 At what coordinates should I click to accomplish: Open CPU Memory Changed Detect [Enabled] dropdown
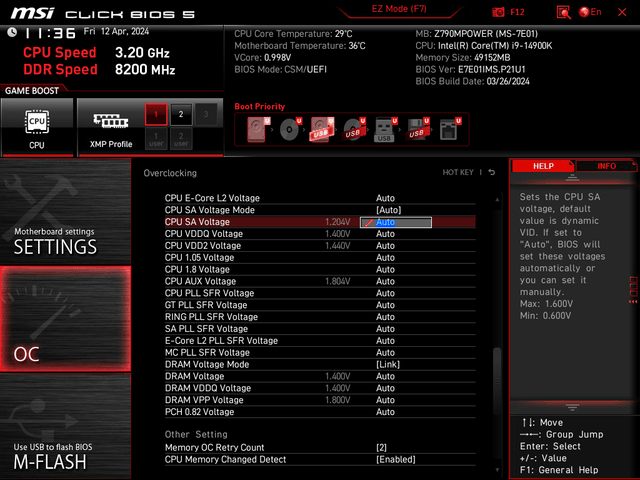click(396, 460)
